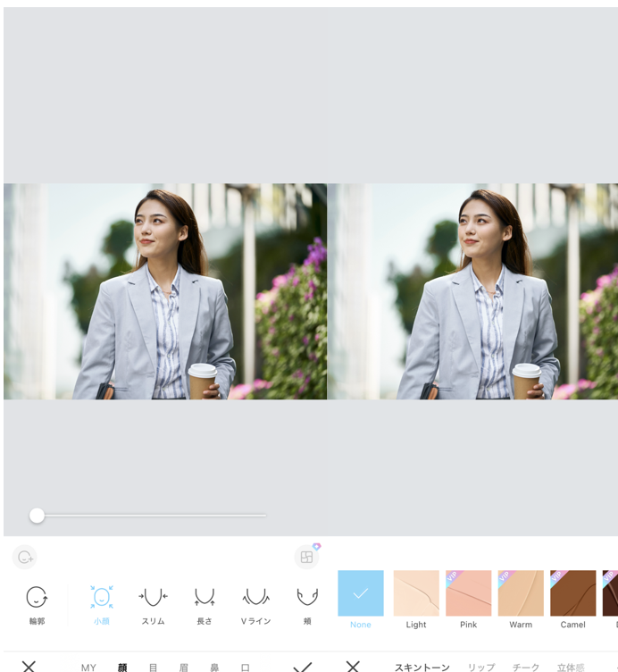Screen dimensions: 618x672
Task: Select the 長さ face length tool
Action: pyautogui.click(x=205, y=603)
